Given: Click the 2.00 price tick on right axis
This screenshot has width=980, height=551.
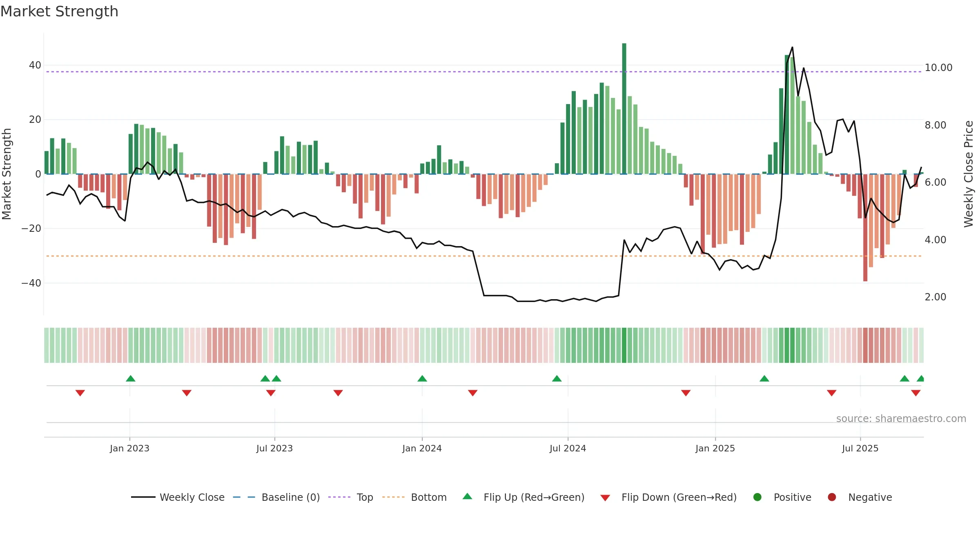Looking at the screenshot, I should tap(935, 297).
